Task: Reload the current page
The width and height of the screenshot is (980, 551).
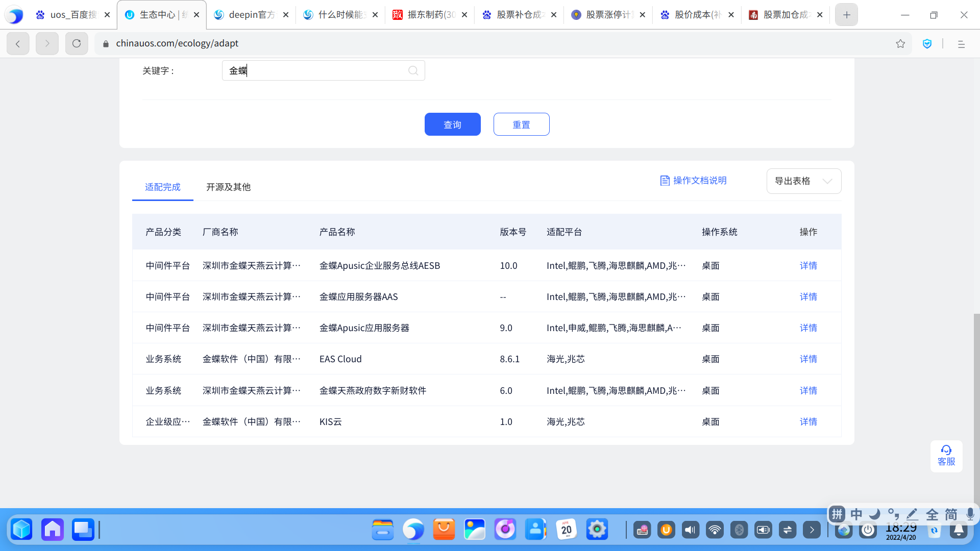Action: 77,44
